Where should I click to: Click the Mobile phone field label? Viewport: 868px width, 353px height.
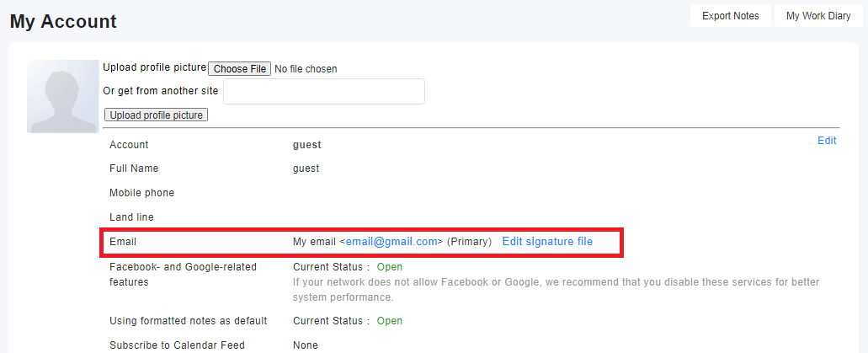coord(141,193)
